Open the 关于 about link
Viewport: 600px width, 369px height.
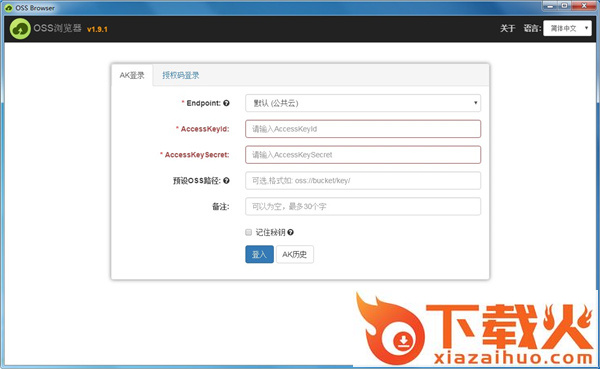coord(507,28)
